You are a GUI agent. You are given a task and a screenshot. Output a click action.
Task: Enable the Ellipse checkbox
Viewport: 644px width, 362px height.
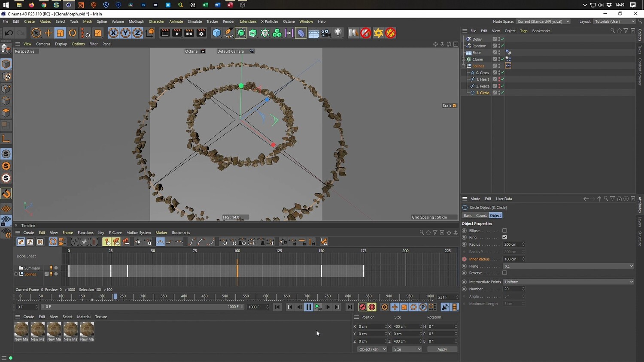[x=504, y=231]
